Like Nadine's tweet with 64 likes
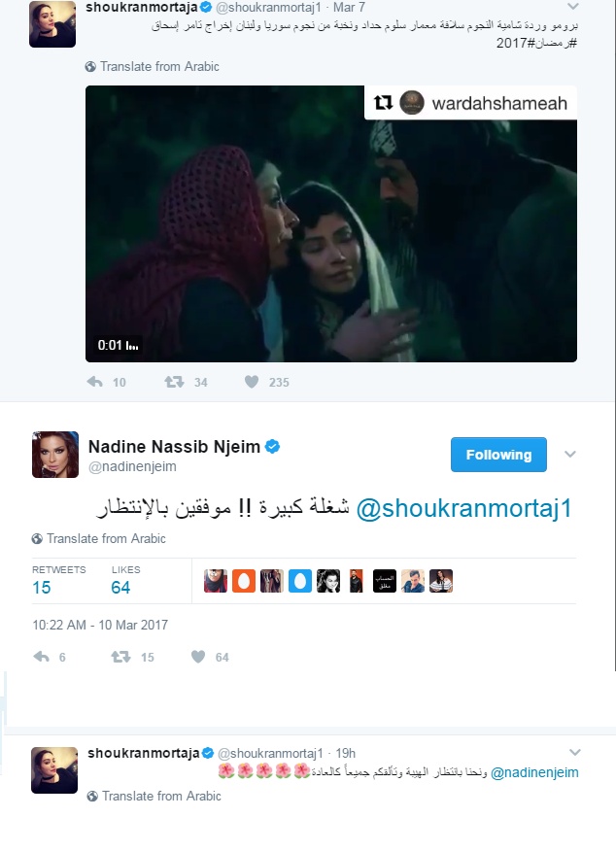 coord(198,657)
